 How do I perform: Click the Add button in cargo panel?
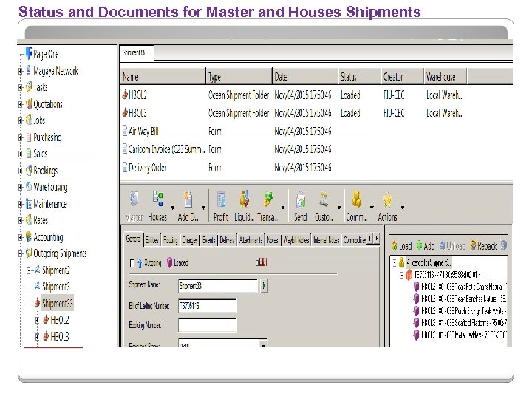tap(426, 245)
